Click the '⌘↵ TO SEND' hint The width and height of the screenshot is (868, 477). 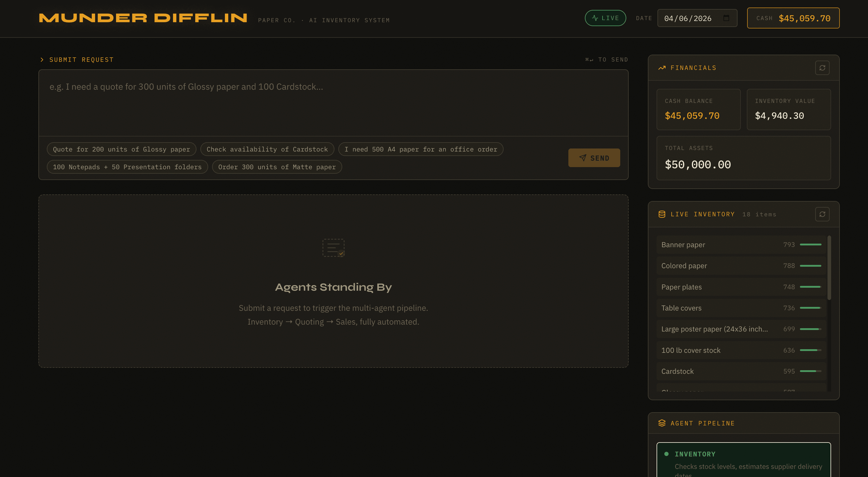tap(606, 60)
